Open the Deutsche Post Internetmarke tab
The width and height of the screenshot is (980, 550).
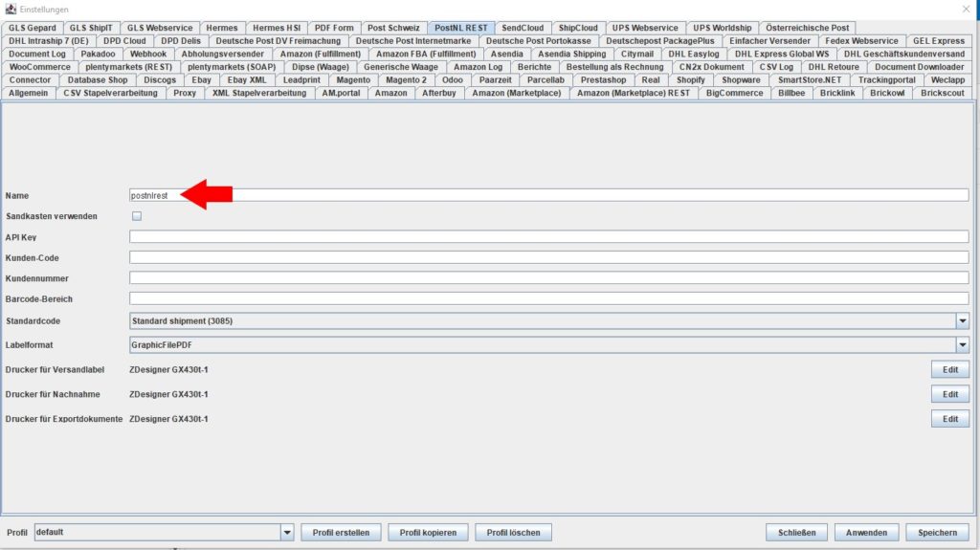point(413,40)
